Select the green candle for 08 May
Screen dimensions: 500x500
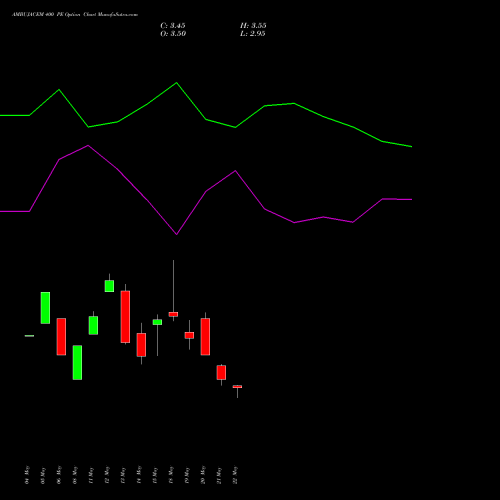[x=77, y=362]
